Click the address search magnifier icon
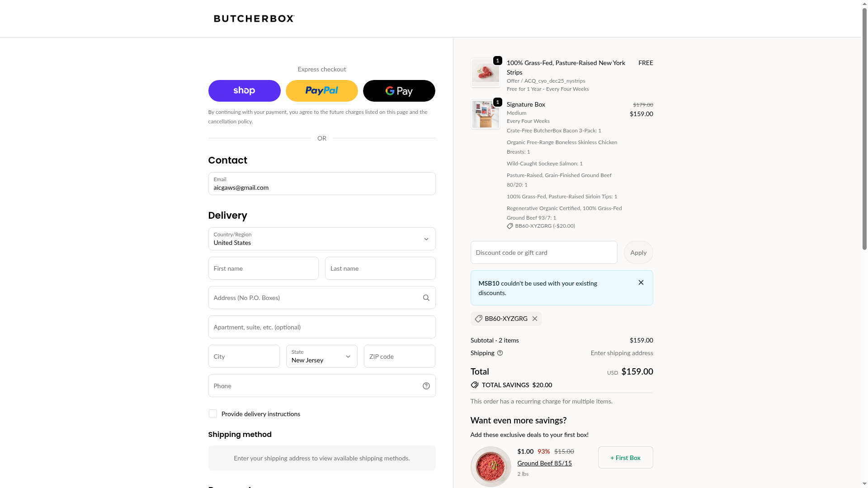The height and width of the screenshot is (488, 868). tap(426, 298)
